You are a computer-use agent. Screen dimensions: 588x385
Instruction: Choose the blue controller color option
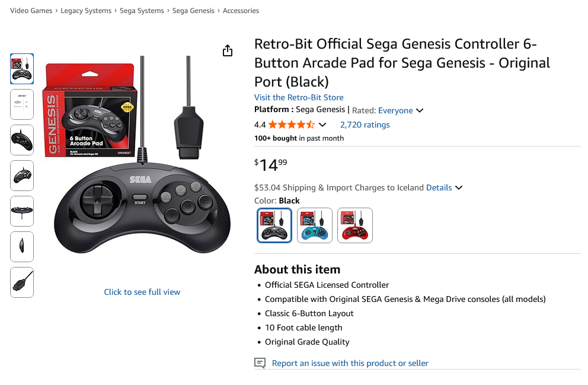315,225
